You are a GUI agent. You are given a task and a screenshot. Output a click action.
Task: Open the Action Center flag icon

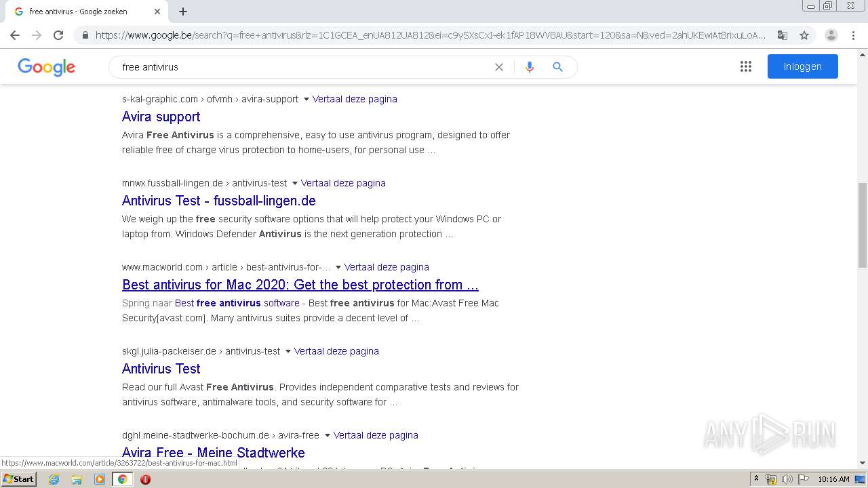pyautogui.click(x=802, y=479)
